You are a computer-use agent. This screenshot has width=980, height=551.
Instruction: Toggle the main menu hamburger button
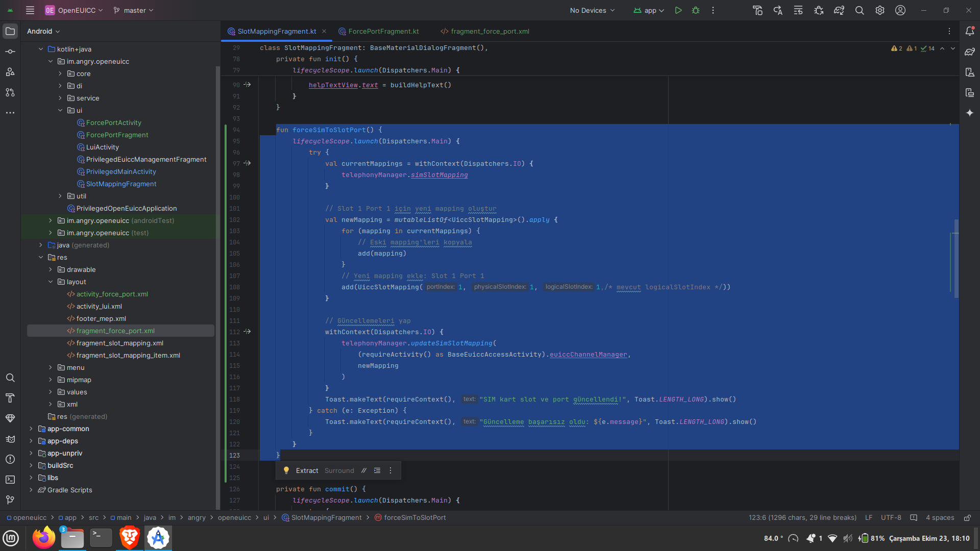30,10
